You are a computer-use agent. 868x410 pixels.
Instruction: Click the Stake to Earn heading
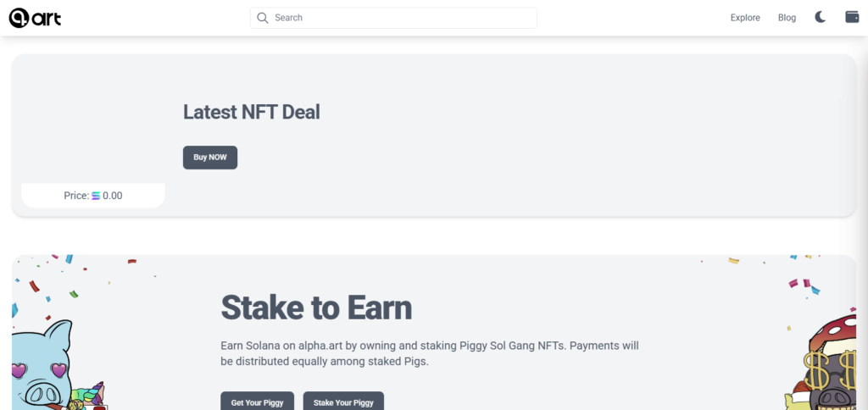316,307
